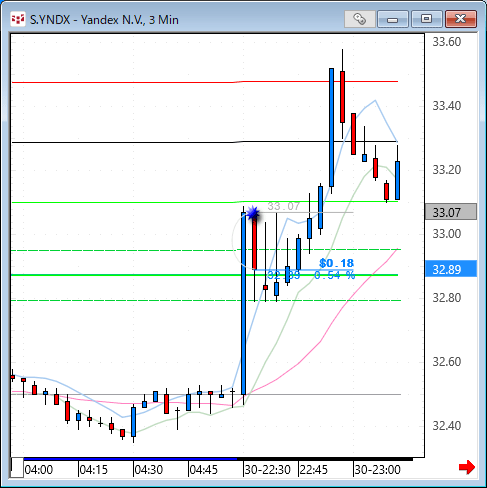Click the 32.60 price scale value

(x=447, y=362)
